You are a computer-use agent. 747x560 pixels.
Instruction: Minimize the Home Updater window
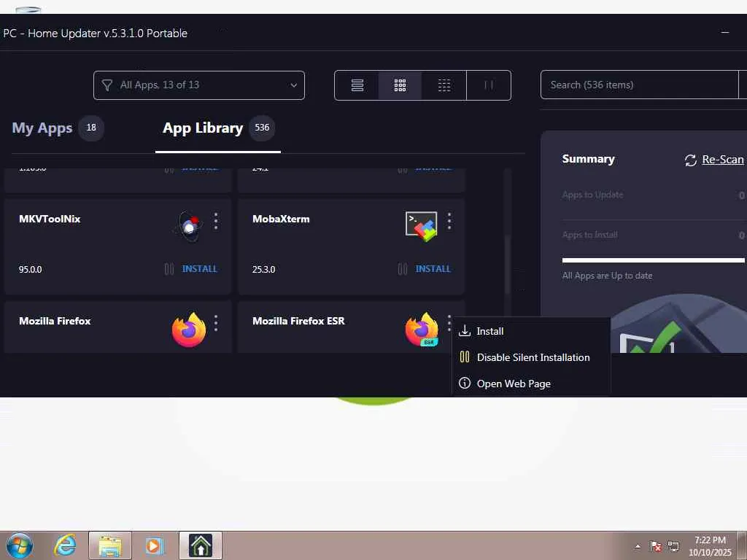[x=725, y=32]
